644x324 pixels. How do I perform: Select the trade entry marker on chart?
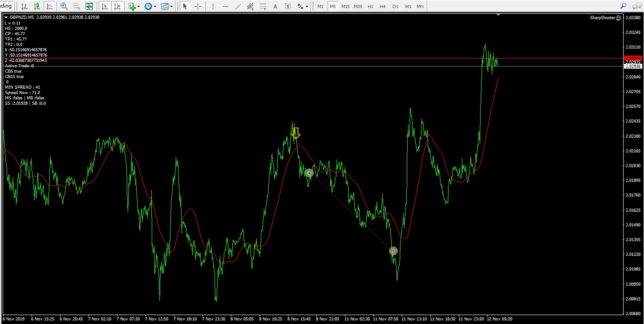pyautogui.click(x=309, y=173)
